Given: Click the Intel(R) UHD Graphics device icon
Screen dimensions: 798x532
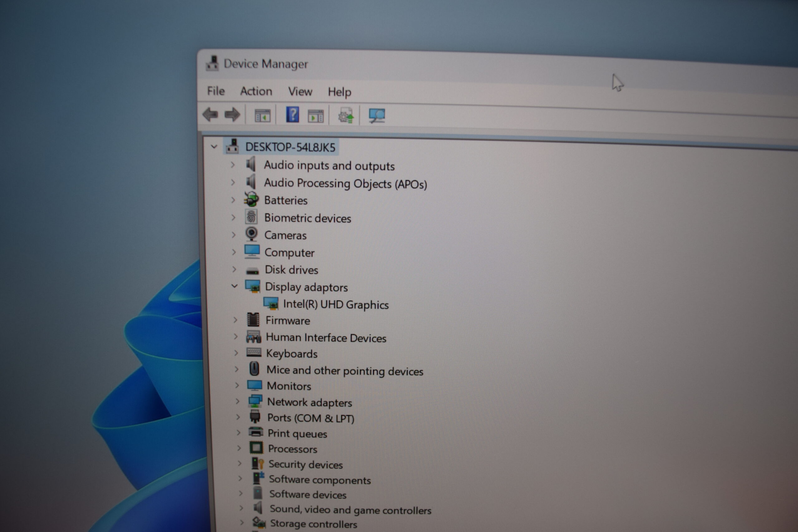Looking at the screenshot, I should pyautogui.click(x=271, y=303).
